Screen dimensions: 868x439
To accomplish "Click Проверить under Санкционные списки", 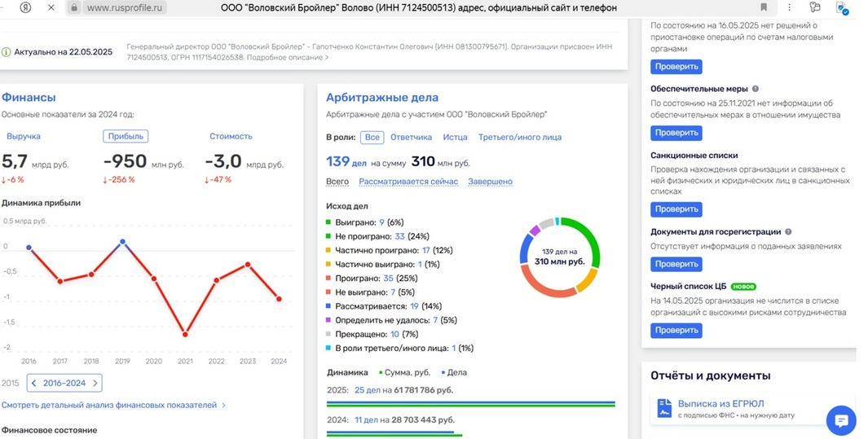I will pos(676,209).
